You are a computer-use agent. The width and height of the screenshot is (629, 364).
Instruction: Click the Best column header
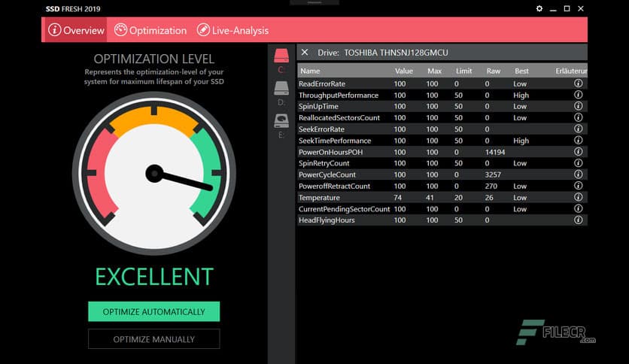pos(521,71)
